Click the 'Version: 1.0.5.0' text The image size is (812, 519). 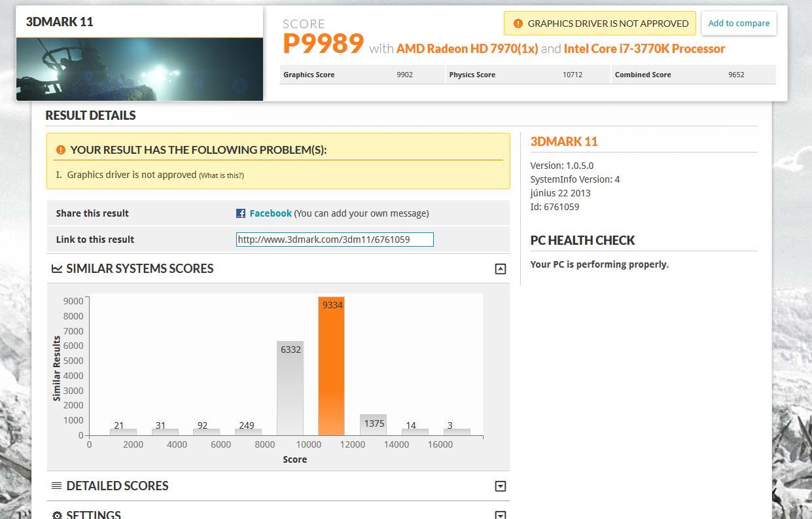click(562, 166)
